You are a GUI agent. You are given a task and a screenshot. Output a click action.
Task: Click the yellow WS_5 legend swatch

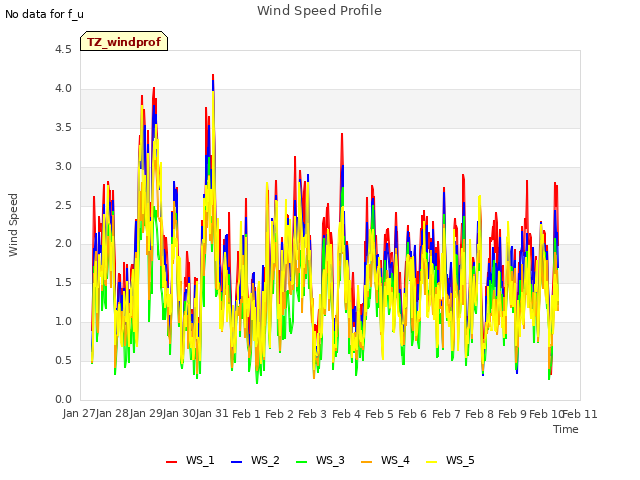pos(431,462)
